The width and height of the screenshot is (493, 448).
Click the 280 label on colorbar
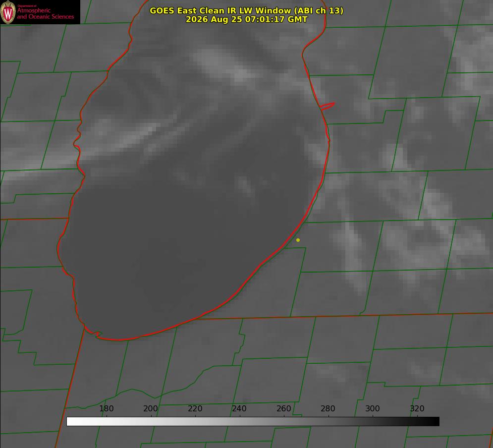(x=328, y=408)
